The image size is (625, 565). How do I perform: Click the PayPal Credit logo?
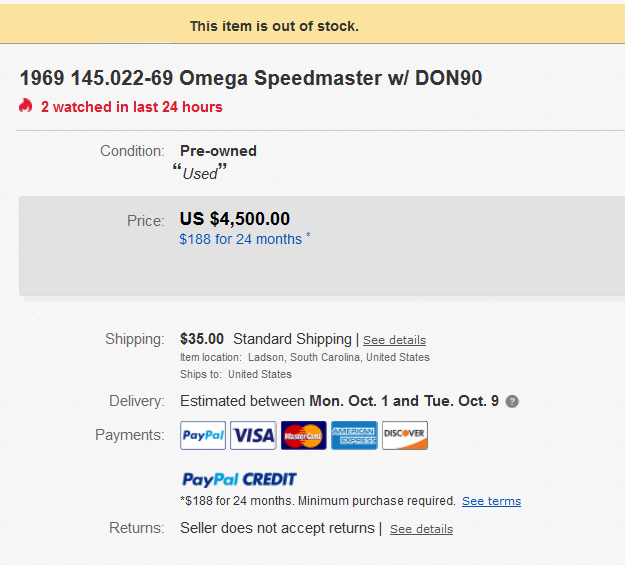(239, 479)
